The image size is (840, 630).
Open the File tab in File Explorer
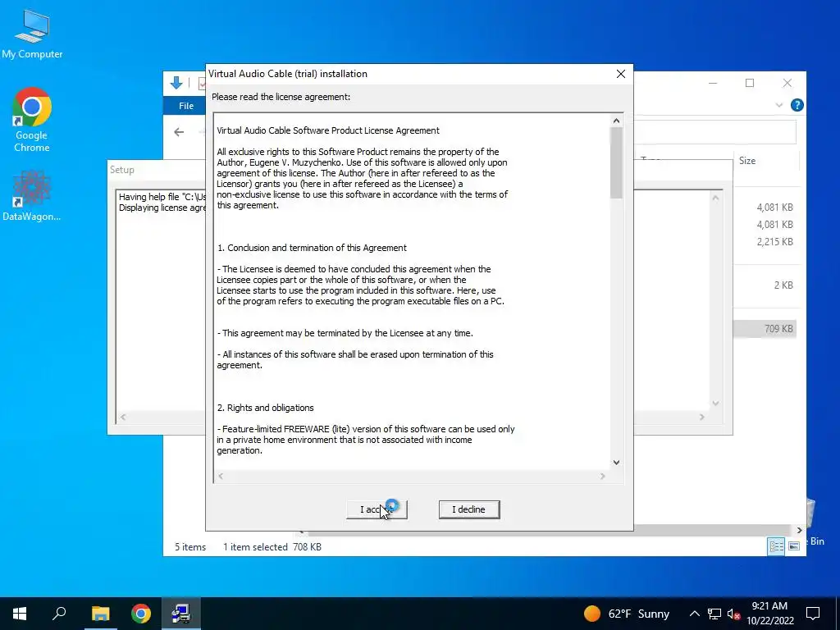[186, 106]
